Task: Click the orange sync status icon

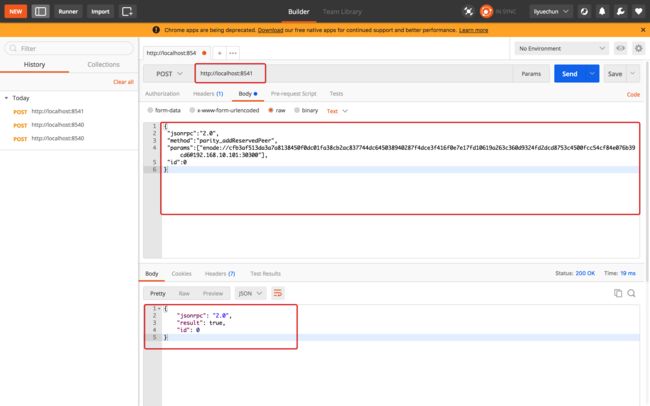Action: tap(486, 11)
